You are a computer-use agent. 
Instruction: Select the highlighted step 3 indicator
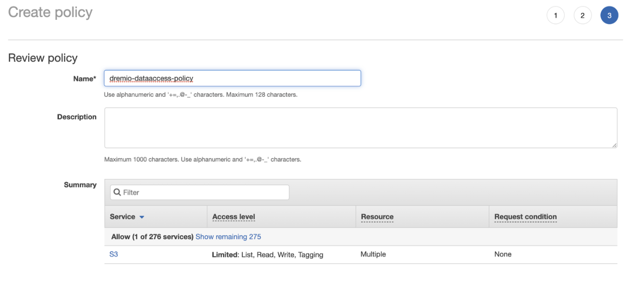tap(609, 16)
